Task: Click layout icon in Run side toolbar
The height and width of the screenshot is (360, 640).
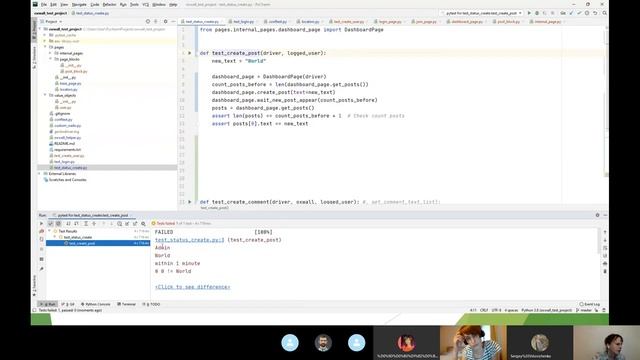Action: pos(41,259)
